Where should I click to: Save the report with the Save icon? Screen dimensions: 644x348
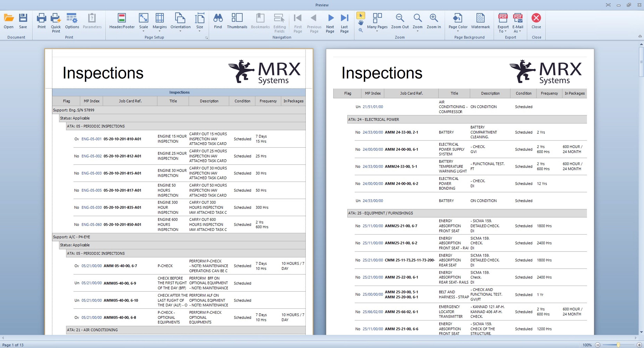tap(23, 21)
